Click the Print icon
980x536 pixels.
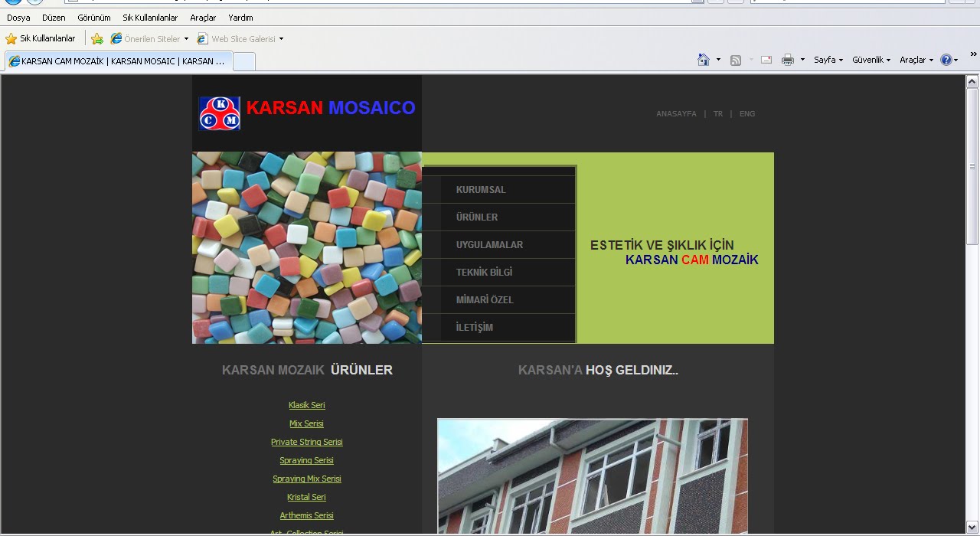(x=788, y=60)
